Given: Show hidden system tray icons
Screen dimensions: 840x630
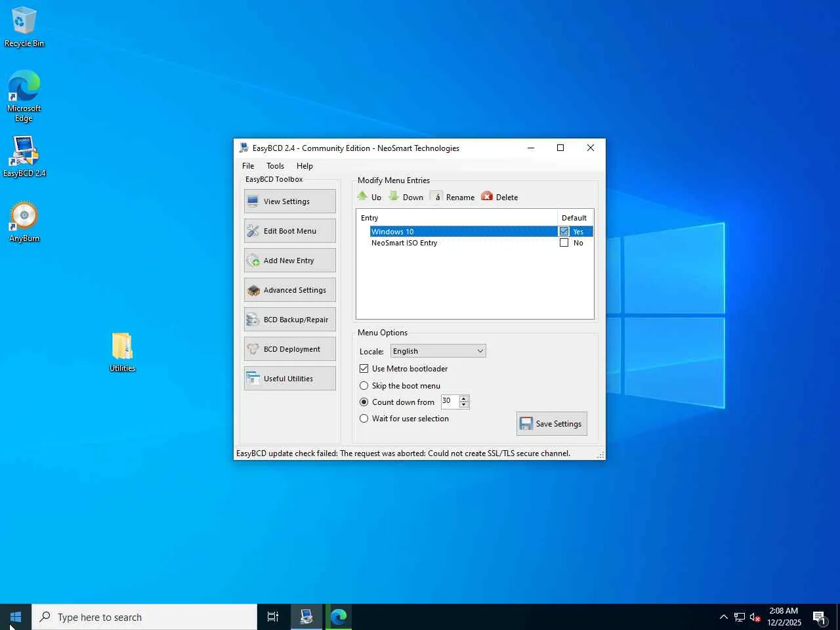Looking at the screenshot, I should (723, 617).
